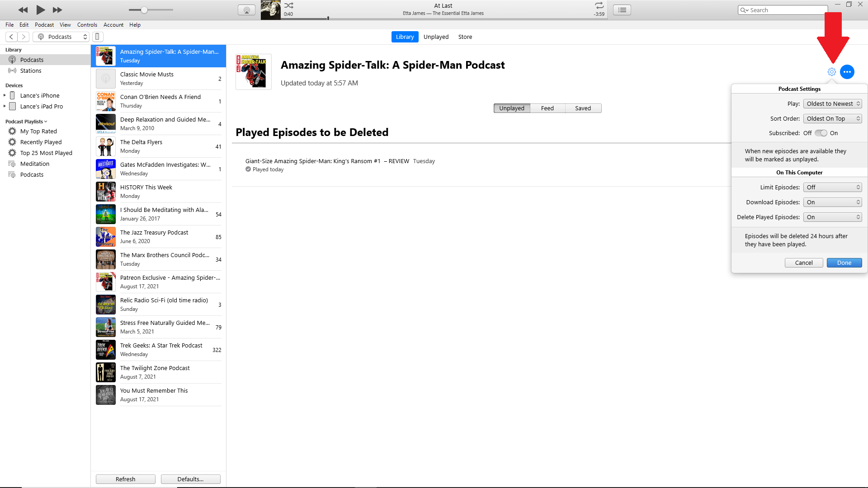The height and width of the screenshot is (488, 868).
Task: Select The Twilight Zone Podcast
Action: click(x=158, y=372)
